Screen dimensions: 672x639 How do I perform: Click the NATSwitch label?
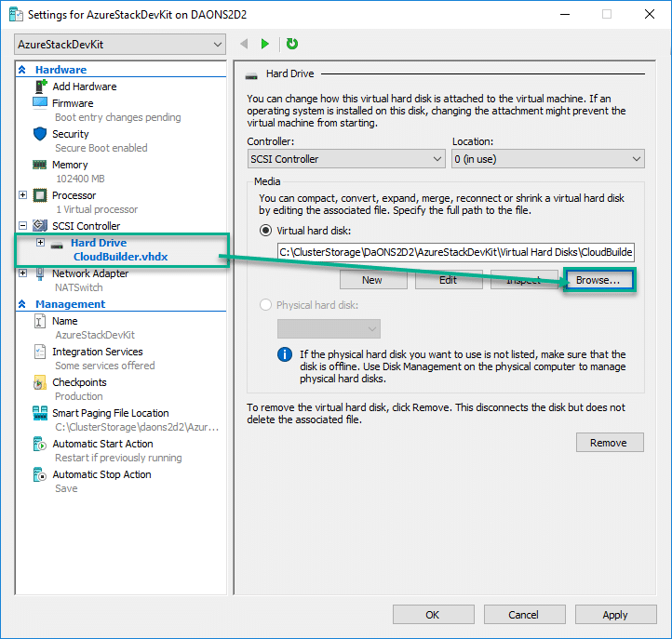(79, 287)
